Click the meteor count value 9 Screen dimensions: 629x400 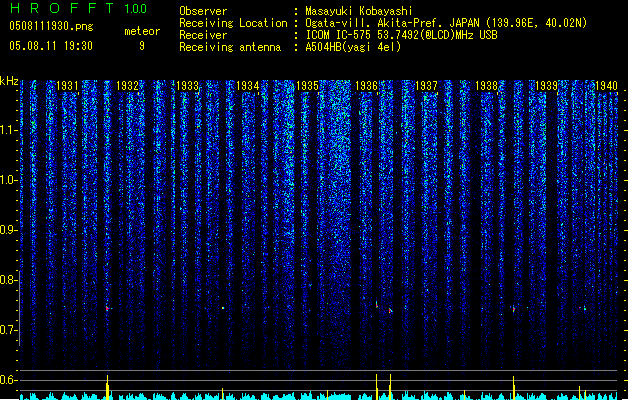[142, 46]
